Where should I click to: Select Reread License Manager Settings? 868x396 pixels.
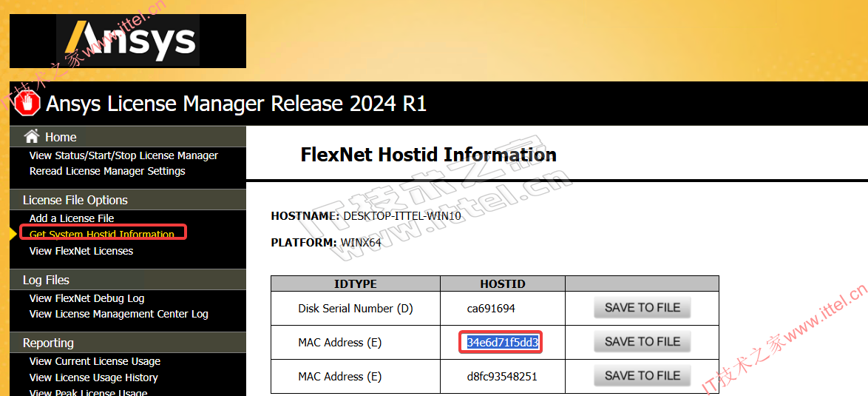(107, 171)
